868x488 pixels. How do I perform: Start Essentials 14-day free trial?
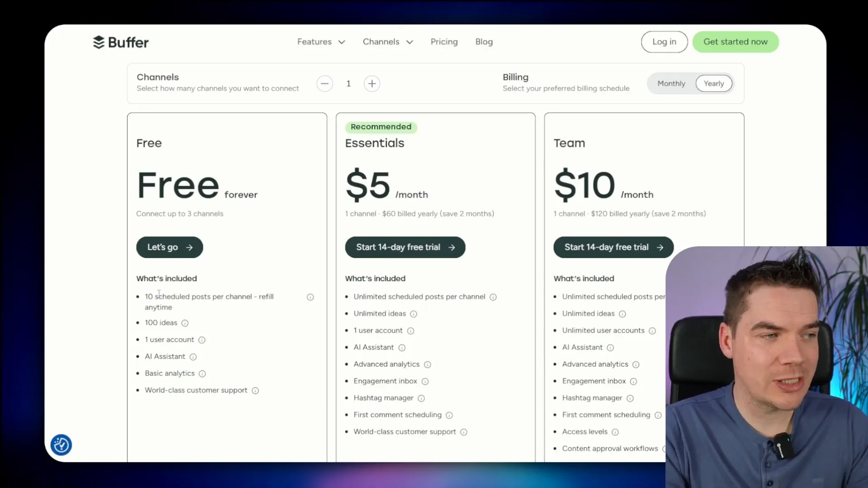point(405,247)
